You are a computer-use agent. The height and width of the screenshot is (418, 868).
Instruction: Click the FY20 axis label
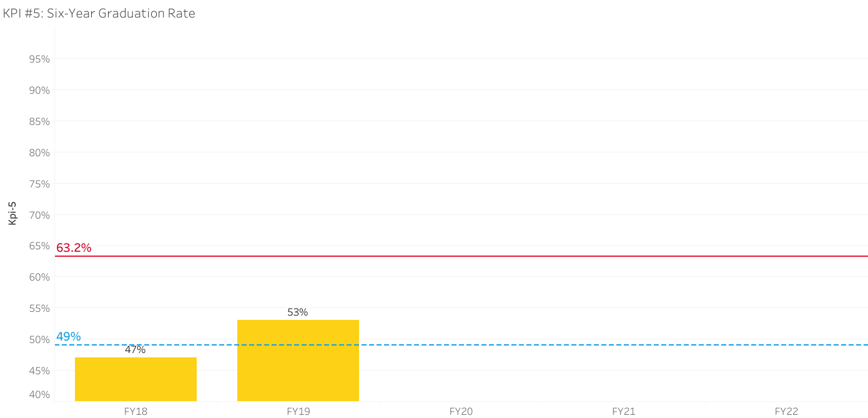click(x=461, y=411)
